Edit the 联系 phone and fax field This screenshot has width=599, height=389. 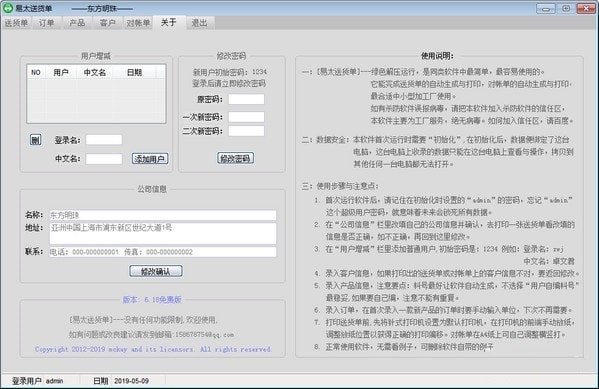(163, 252)
